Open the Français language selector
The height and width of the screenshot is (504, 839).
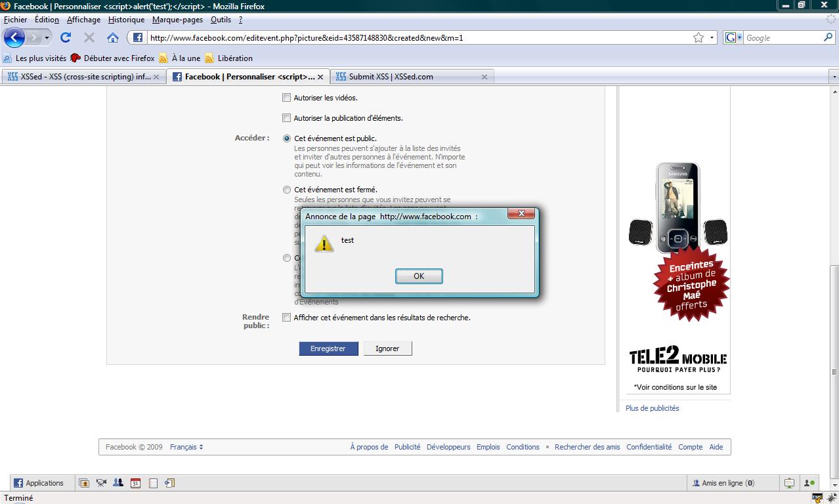[x=186, y=447]
